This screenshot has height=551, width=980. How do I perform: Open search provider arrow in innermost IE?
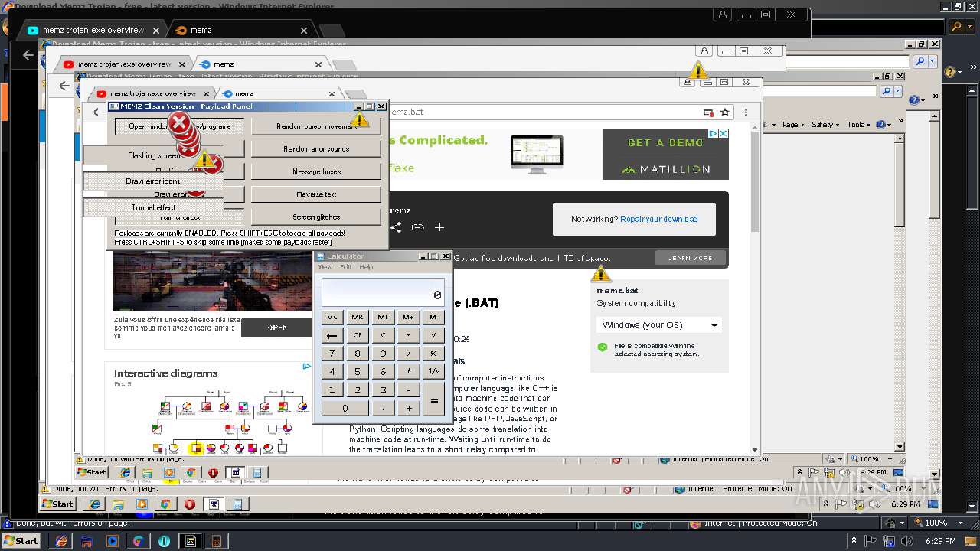pos(897,91)
